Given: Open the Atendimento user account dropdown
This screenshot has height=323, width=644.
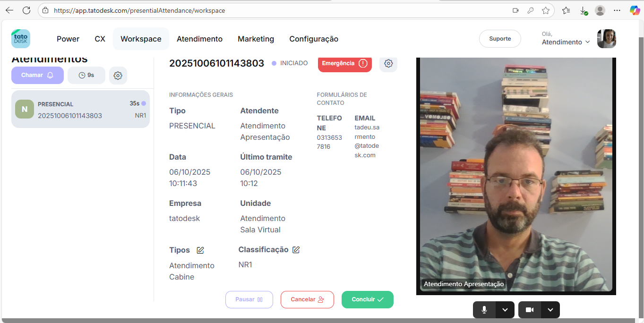Looking at the screenshot, I should point(566,42).
